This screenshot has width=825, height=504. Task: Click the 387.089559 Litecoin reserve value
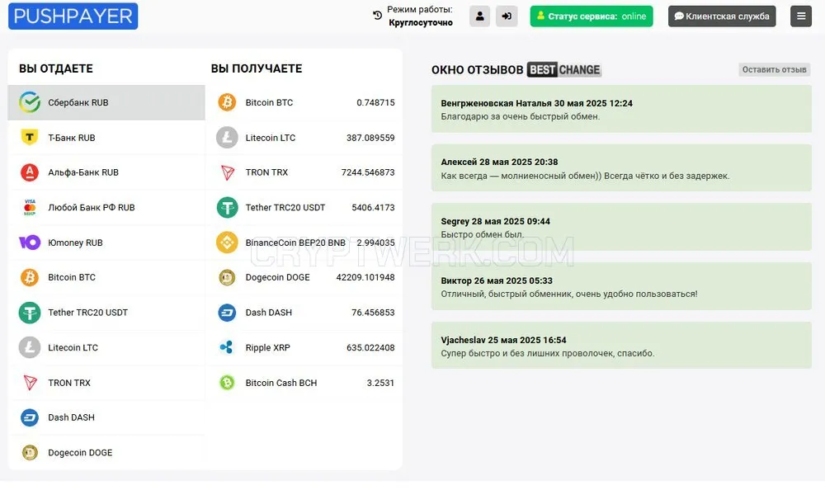pyautogui.click(x=370, y=138)
